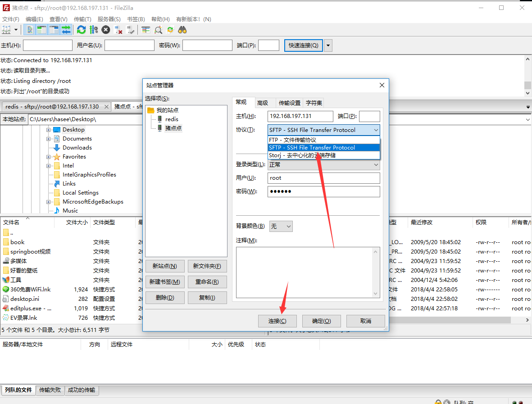
Task: Click the 快速连接(Q) button
Action: pos(303,45)
